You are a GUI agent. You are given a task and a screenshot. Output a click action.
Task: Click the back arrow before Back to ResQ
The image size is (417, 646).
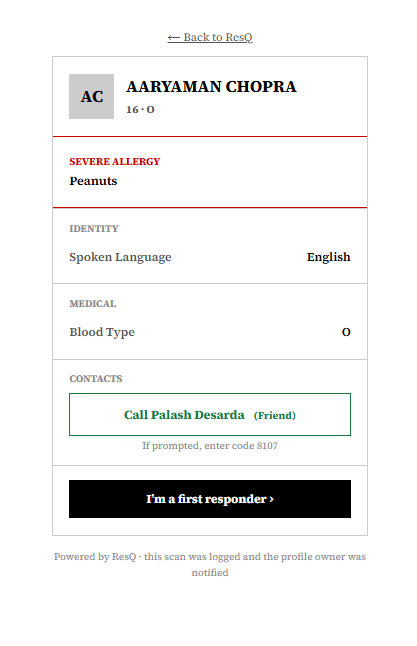(174, 38)
